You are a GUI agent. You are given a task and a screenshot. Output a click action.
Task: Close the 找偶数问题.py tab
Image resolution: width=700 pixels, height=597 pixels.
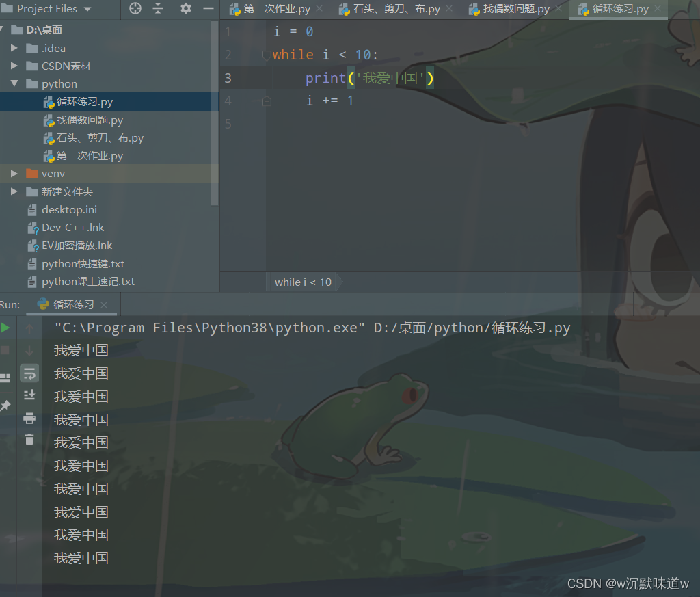click(x=558, y=8)
